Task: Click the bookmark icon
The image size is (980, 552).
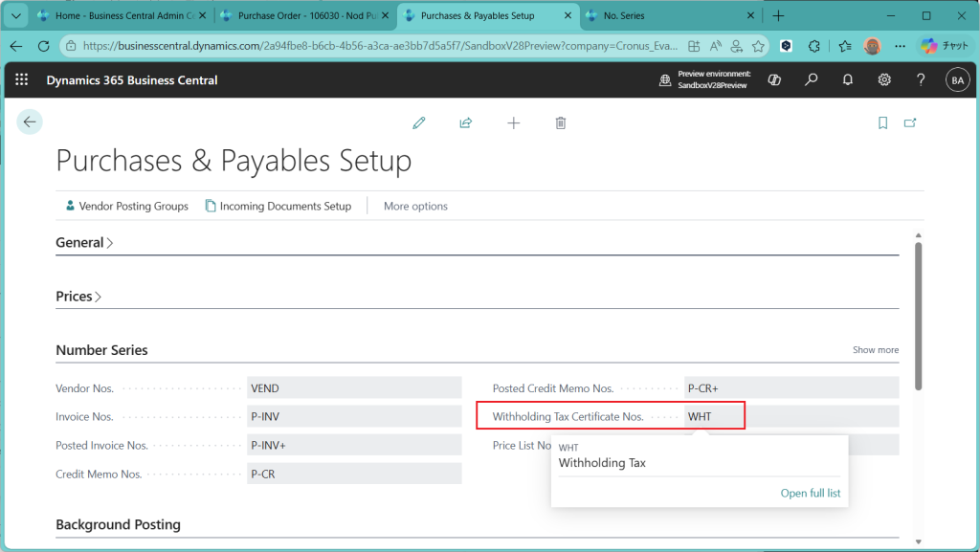Action: pos(882,122)
